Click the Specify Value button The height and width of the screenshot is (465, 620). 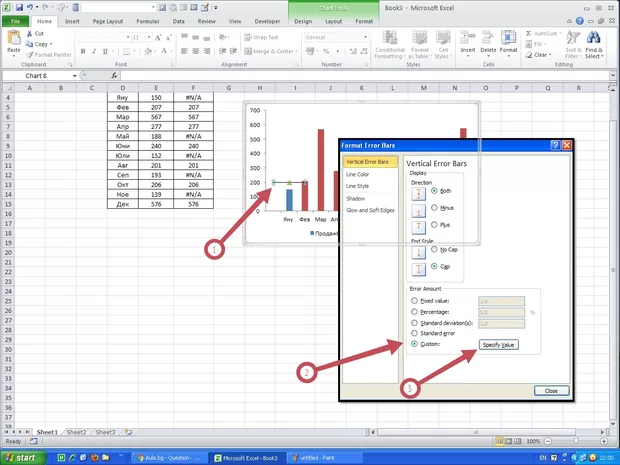[x=498, y=345]
